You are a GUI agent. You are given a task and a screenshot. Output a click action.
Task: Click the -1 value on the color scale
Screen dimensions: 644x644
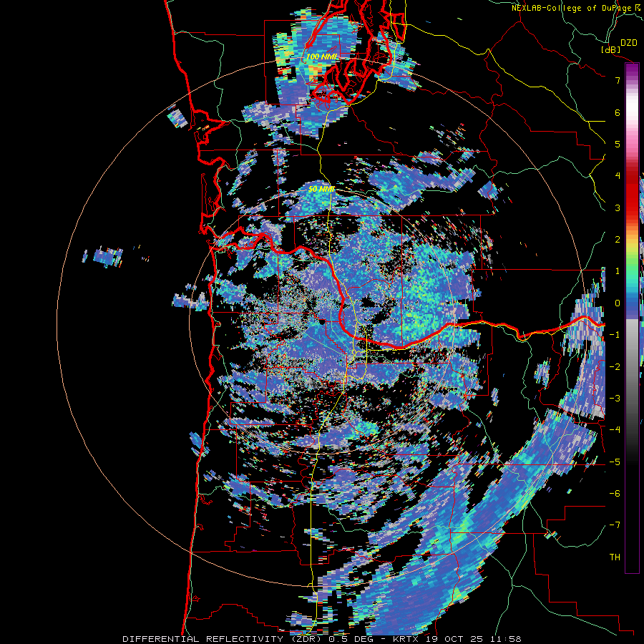coord(615,335)
